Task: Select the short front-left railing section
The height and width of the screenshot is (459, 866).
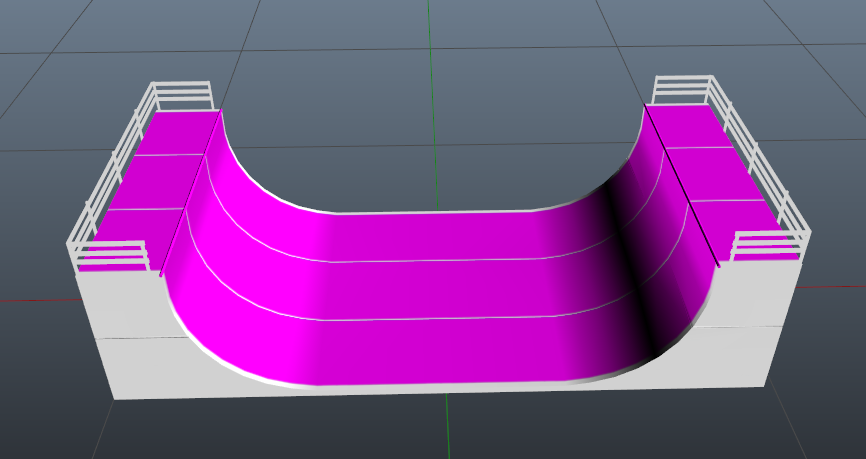Action: tap(110, 256)
